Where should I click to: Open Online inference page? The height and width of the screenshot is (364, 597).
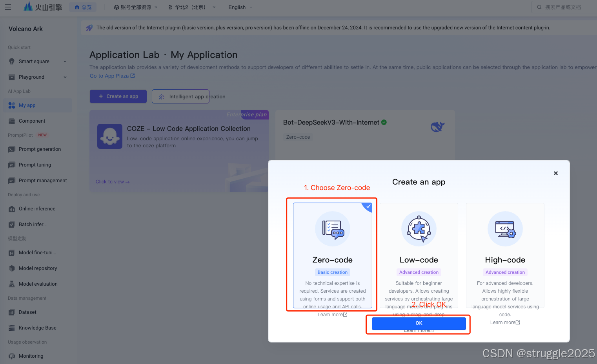(38, 209)
